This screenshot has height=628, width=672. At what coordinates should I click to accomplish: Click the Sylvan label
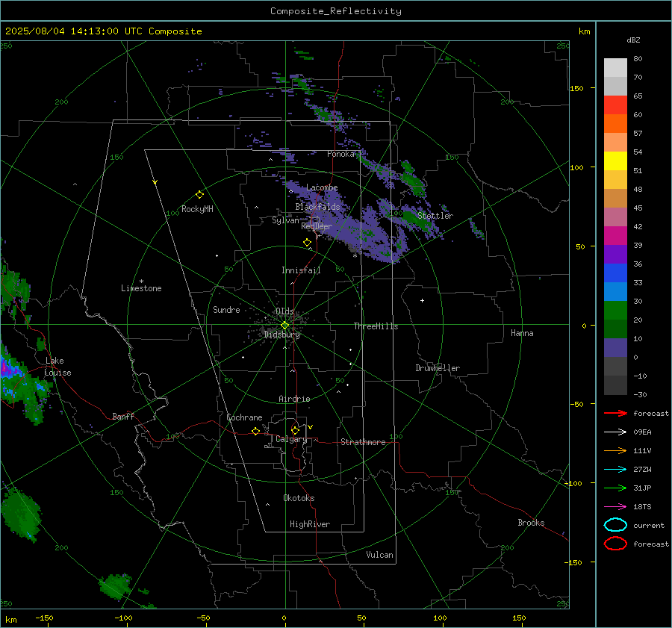pyautogui.click(x=285, y=220)
